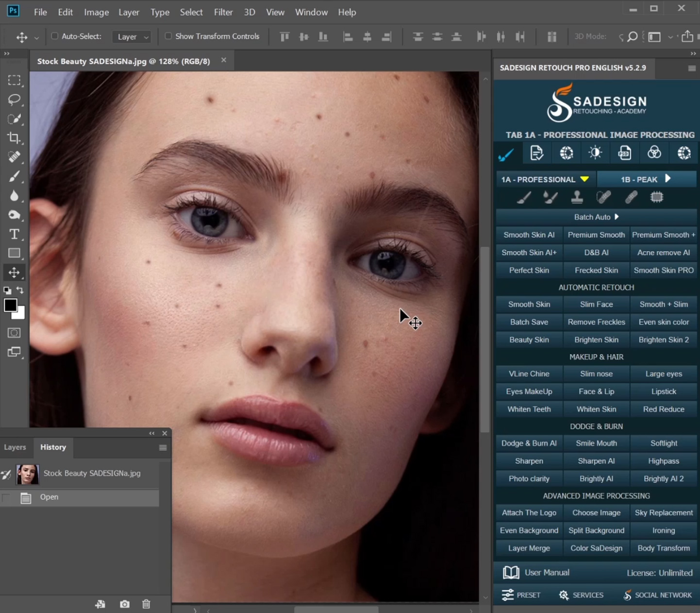Delete current history state trash icon
This screenshot has width=700, height=613.
(x=146, y=604)
